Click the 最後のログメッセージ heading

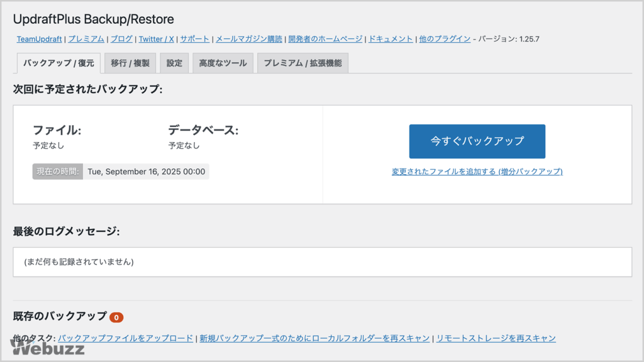pyautogui.click(x=66, y=231)
